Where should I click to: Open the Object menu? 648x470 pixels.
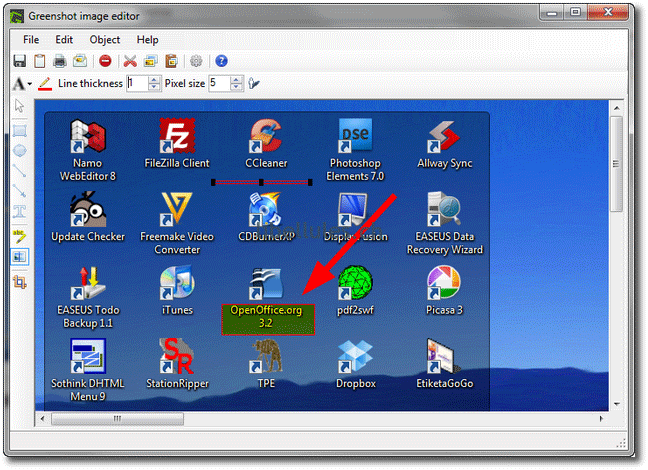[105, 40]
